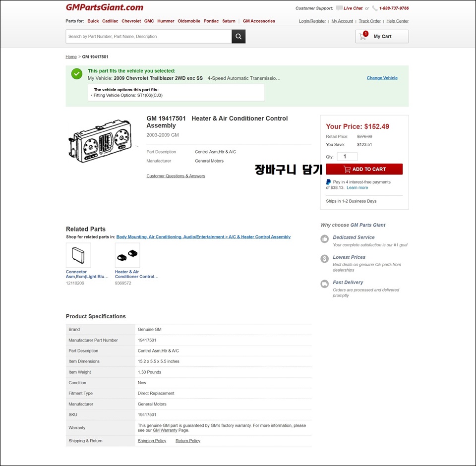Go to My Account
The width and height of the screenshot is (476, 466).
click(x=342, y=21)
